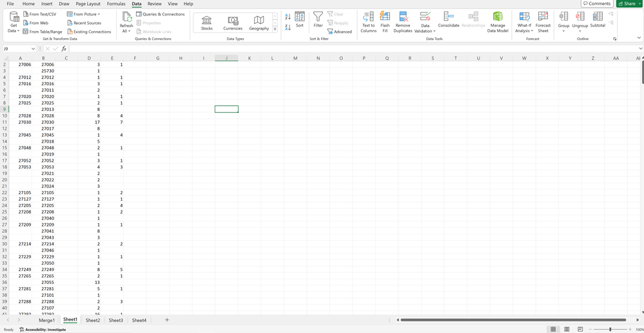The image size is (644, 333).
Task: Choose From Table/Range option
Action: coord(43,32)
